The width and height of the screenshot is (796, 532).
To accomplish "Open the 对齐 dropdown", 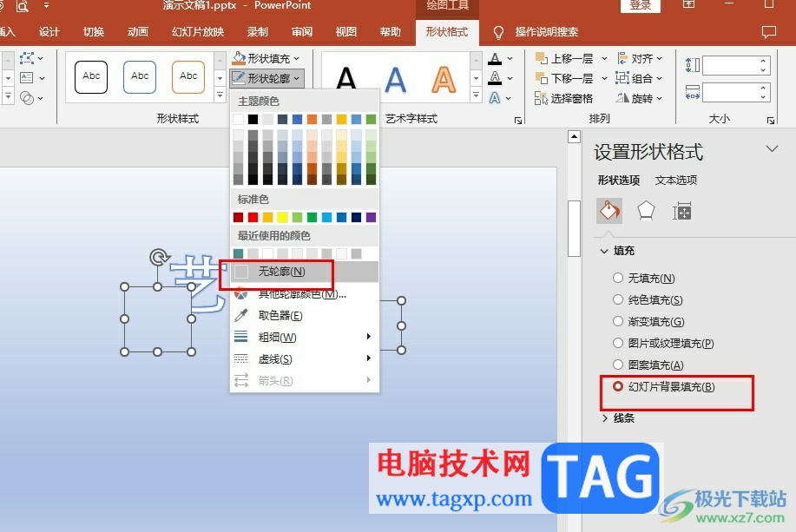I will click(x=640, y=59).
